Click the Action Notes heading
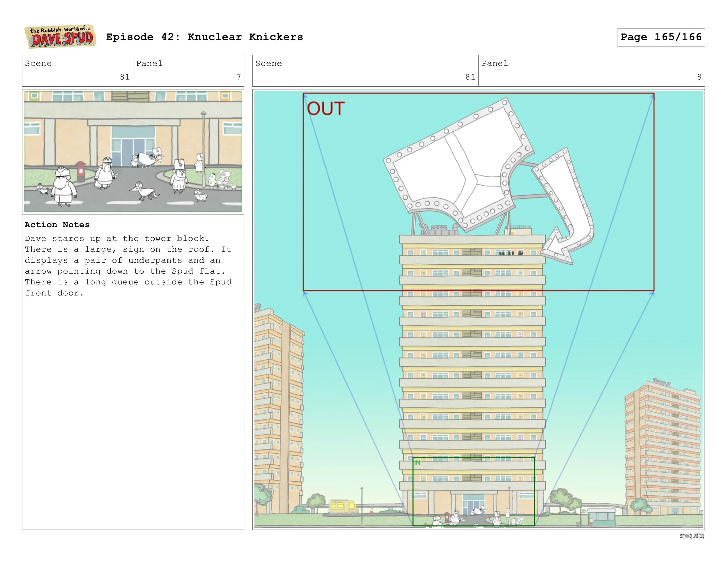The height and width of the screenshot is (563, 728). point(57,224)
